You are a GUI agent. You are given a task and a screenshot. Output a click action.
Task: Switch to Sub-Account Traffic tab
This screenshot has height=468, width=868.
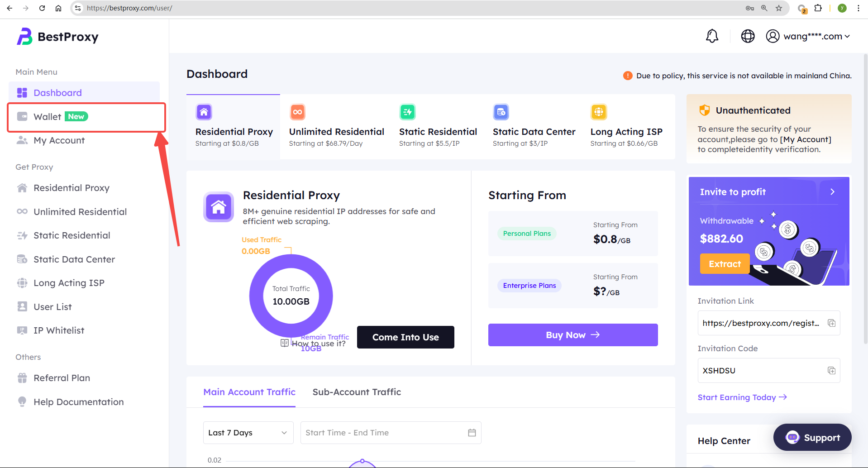point(357,392)
